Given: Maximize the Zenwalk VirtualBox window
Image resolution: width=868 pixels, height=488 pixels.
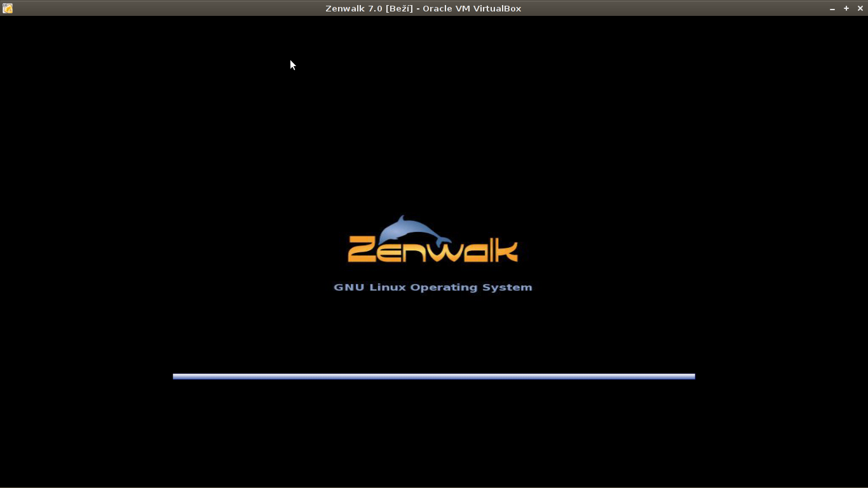Looking at the screenshot, I should click(x=846, y=8).
